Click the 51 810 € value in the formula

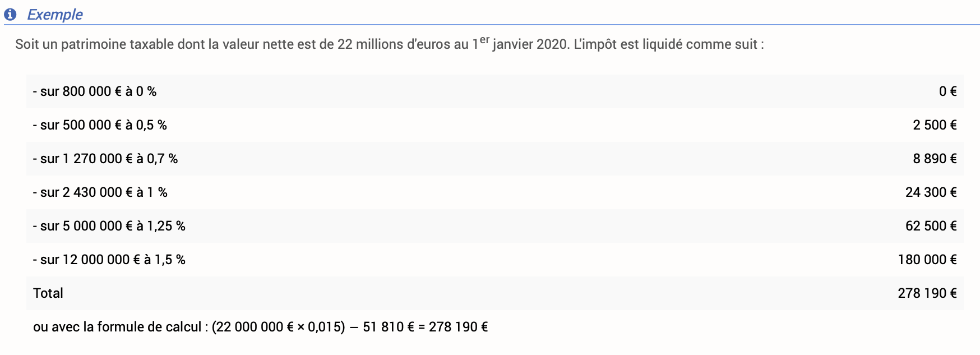(x=389, y=327)
